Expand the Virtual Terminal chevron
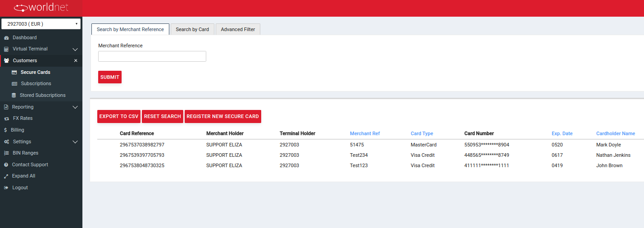The image size is (644, 228). [75, 49]
